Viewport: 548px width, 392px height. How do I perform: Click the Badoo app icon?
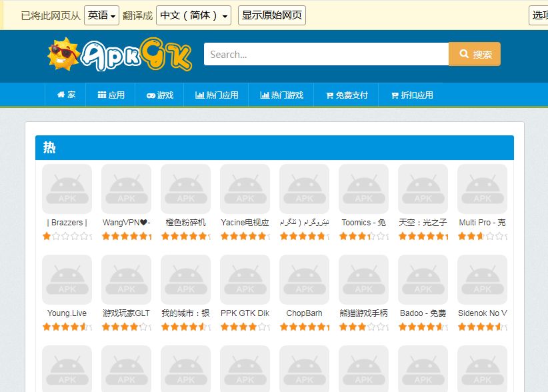tap(423, 279)
